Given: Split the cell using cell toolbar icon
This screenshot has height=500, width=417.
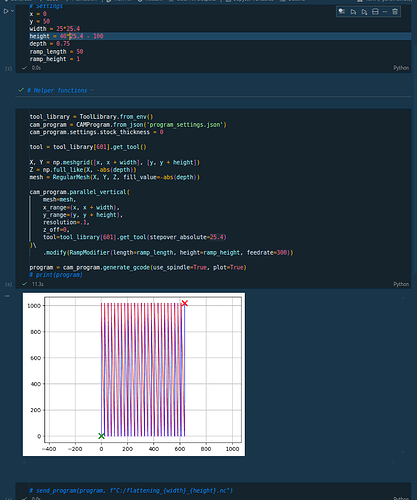Looking at the screenshot, I should click(375, 12).
